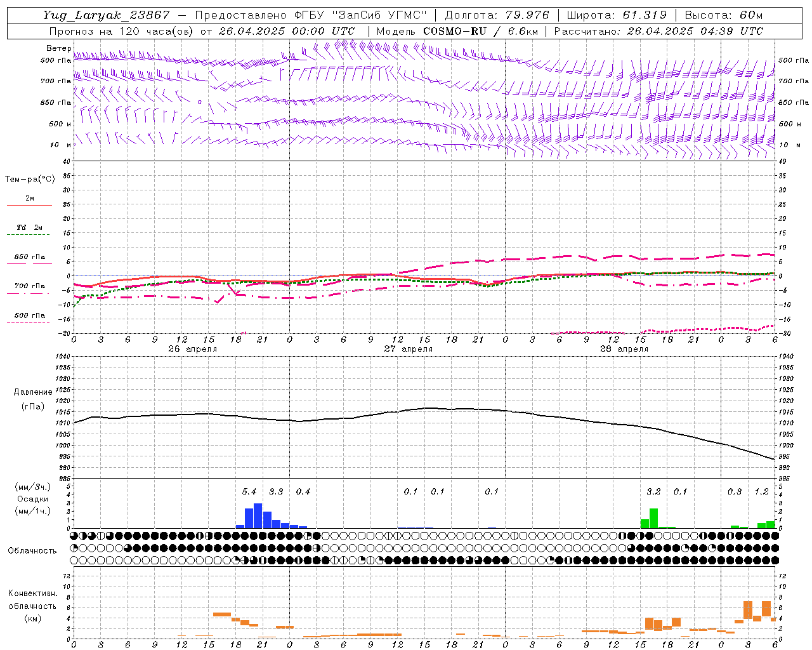Click the forecast header 'Прогноз на 120 часа(ов)'

click(122, 31)
